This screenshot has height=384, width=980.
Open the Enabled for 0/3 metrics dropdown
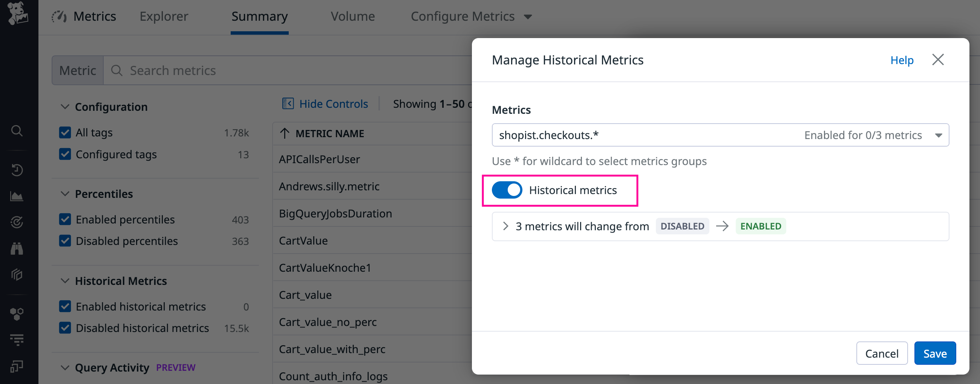[939, 135]
